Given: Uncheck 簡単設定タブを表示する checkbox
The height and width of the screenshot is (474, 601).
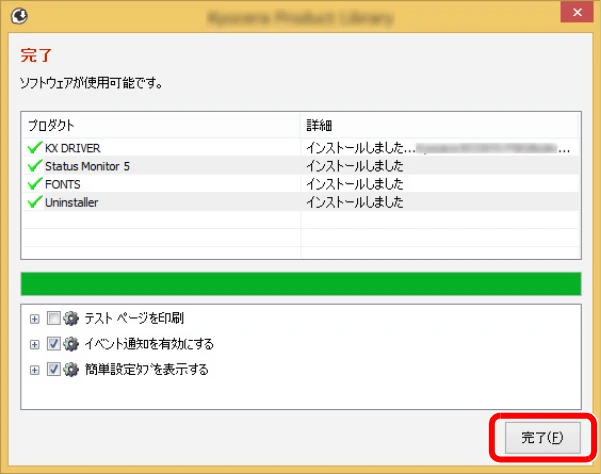Looking at the screenshot, I should coord(53,369).
